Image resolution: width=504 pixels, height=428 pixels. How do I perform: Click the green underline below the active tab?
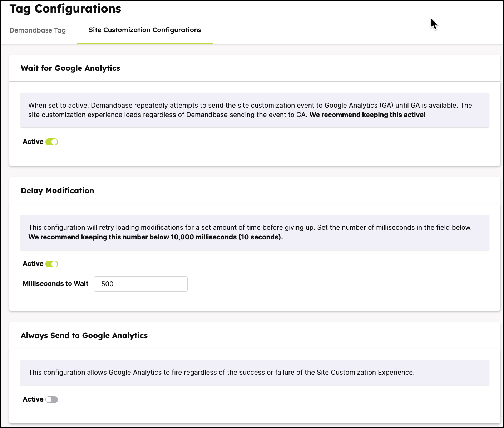pos(145,43)
